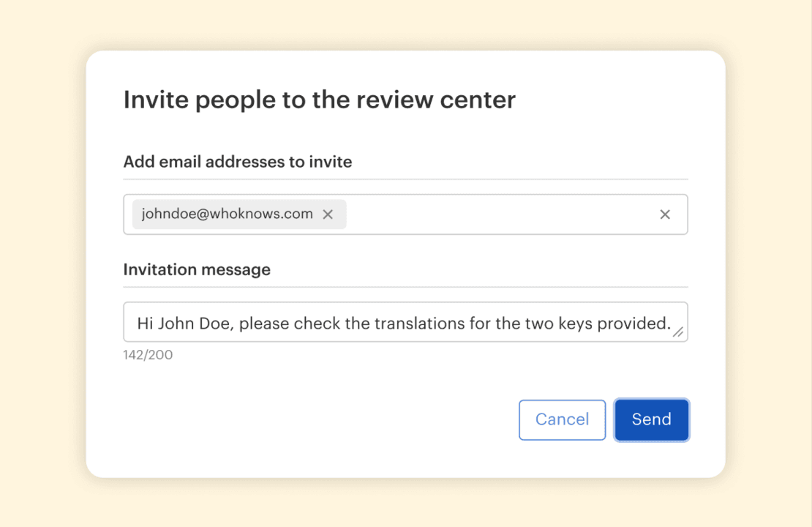Click empty space right of the email chip
Screen dimensions: 812x527
[497, 214]
